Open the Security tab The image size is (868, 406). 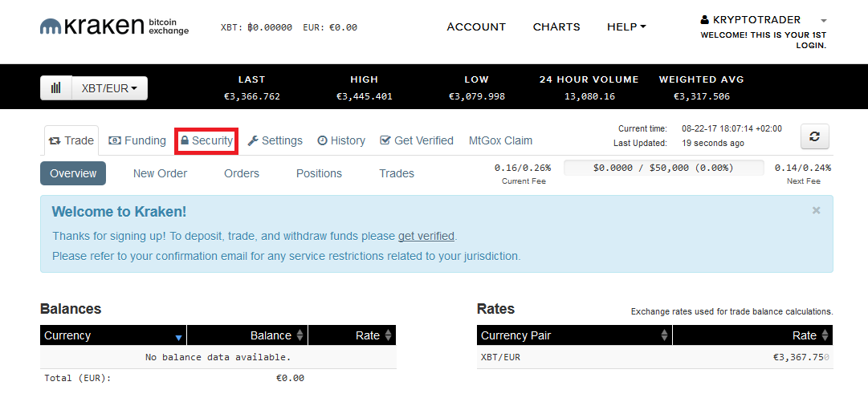206,140
